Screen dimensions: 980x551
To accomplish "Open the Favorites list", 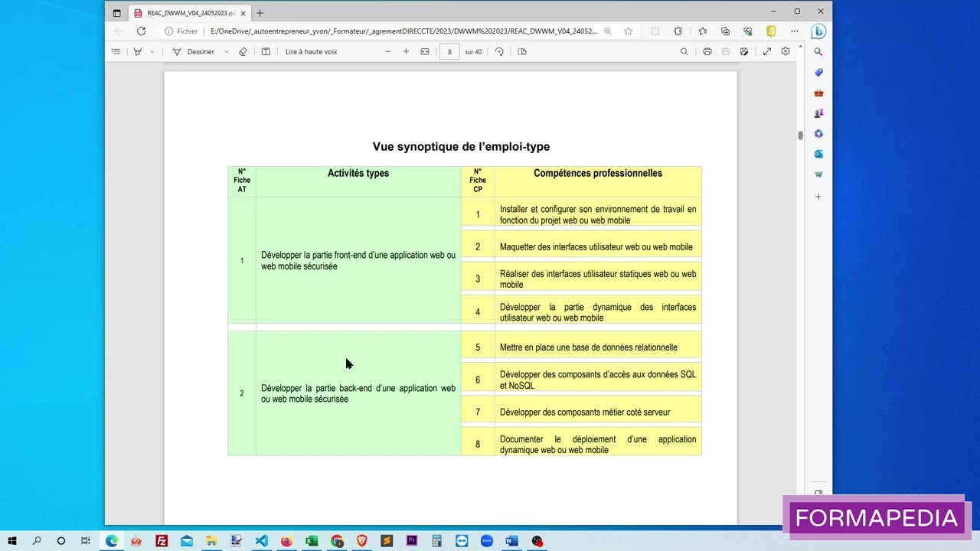I will point(703,31).
